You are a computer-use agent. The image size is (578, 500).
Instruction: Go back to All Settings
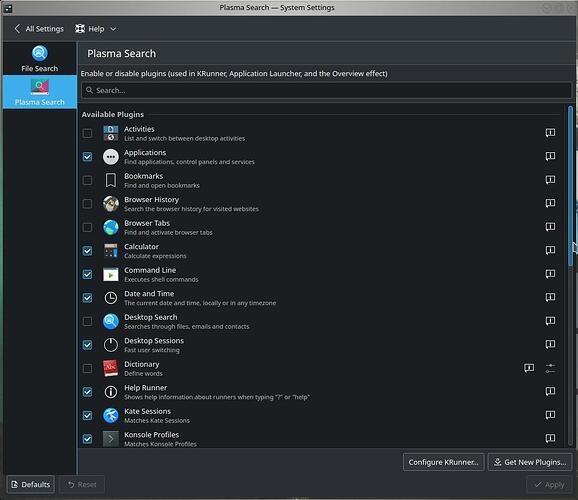(39, 29)
